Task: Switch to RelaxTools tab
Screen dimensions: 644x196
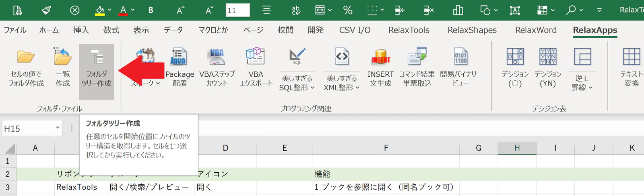Action: coord(409,30)
